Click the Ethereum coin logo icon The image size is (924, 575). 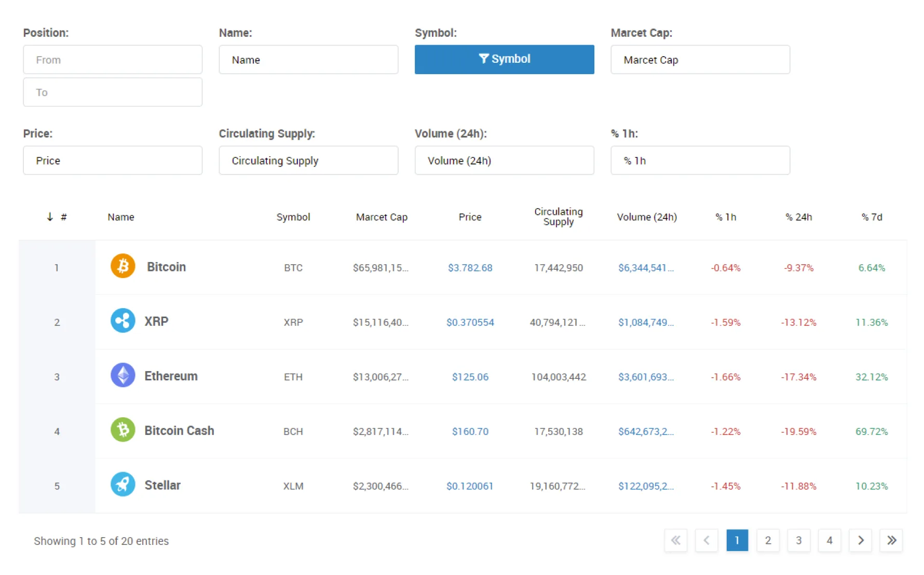click(123, 375)
